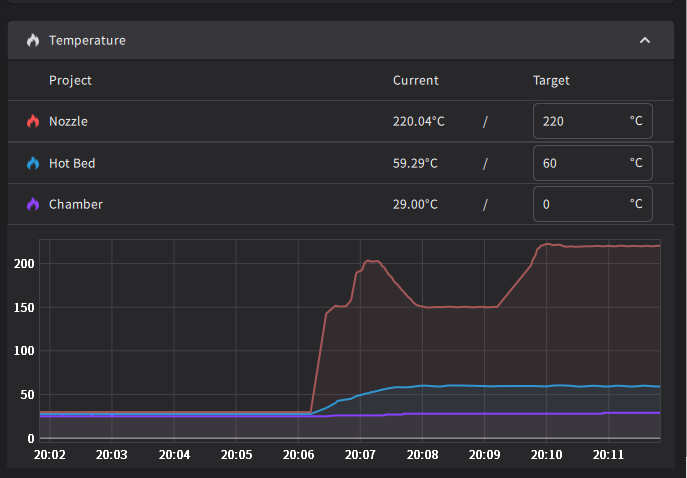Click the blue Hot Bed flame icon
This screenshot has height=478, width=687.
coord(33,163)
